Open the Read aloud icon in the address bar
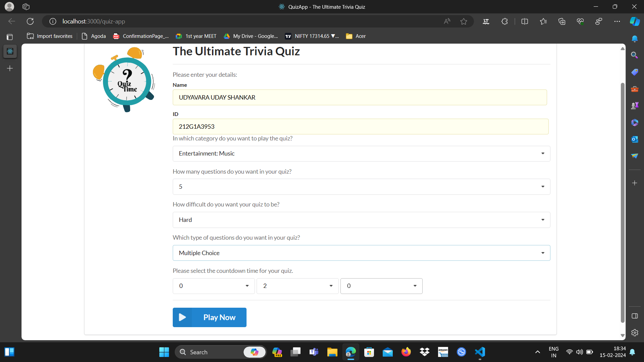The height and width of the screenshot is (362, 644). coord(447,21)
